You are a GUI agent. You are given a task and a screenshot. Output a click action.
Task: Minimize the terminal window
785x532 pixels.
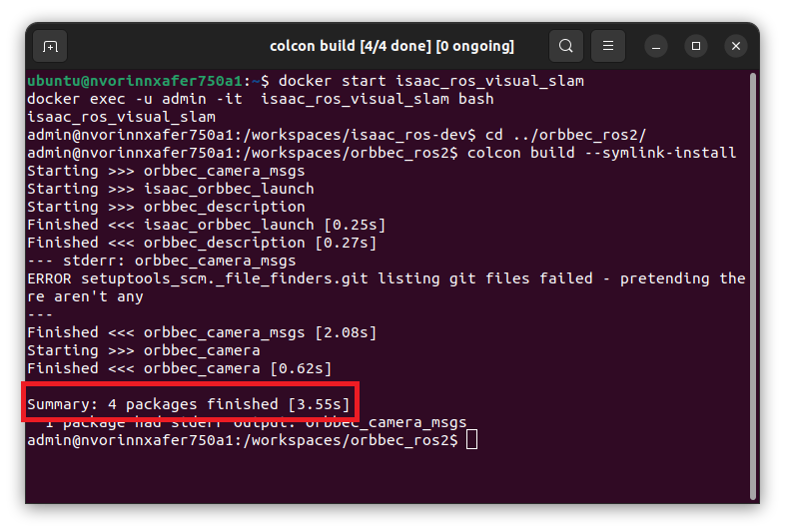click(656, 46)
